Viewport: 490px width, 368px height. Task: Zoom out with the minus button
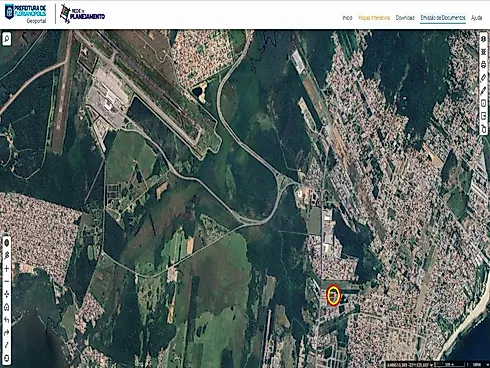coord(7,282)
